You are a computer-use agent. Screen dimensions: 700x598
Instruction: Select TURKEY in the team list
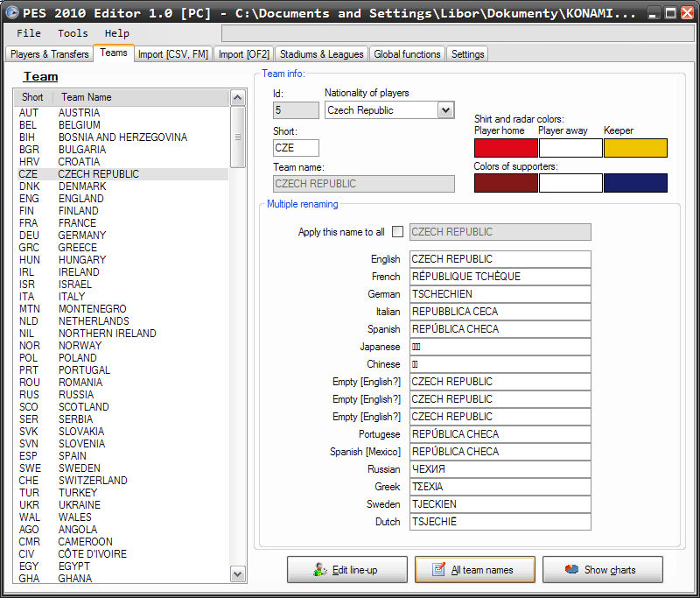122,493
